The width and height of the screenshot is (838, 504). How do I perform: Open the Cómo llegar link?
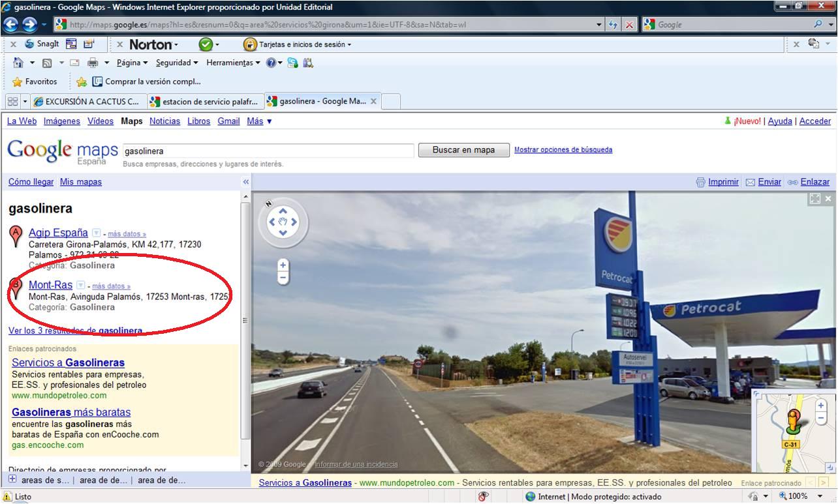tap(31, 182)
